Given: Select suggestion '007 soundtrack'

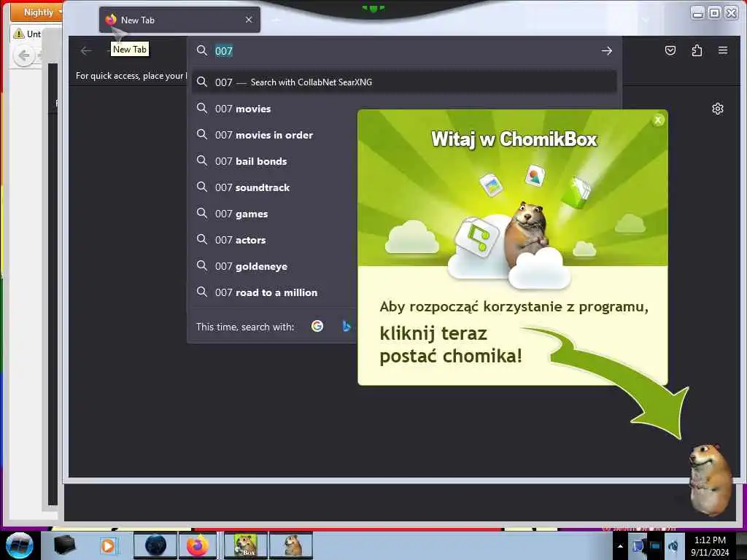Looking at the screenshot, I should (274, 187).
